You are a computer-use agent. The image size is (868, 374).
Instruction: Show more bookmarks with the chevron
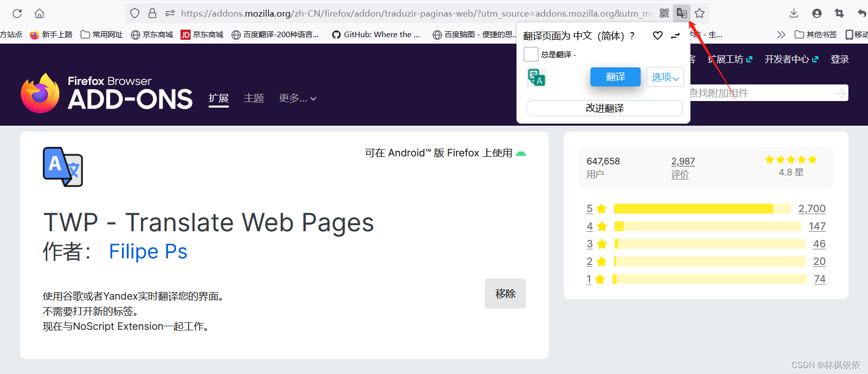click(780, 34)
